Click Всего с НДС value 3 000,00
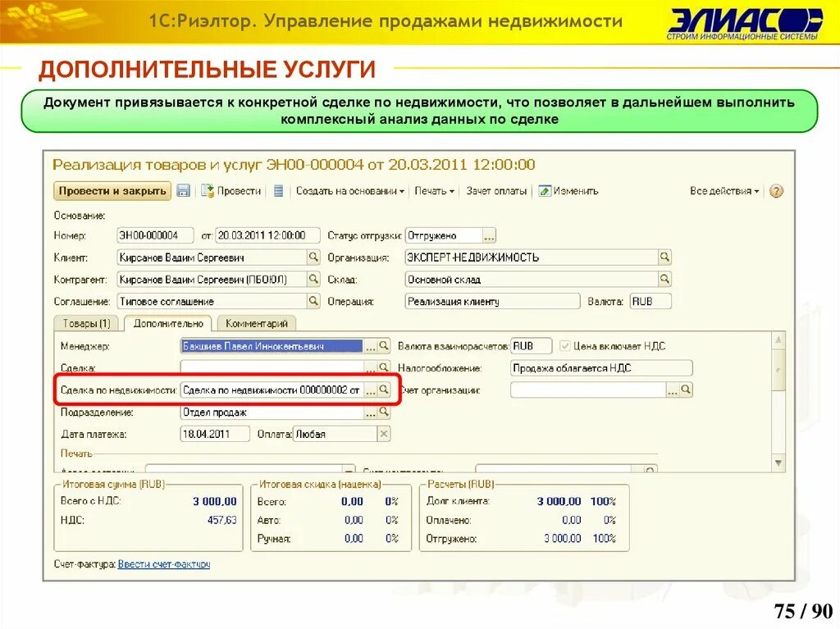The width and height of the screenshot is (840, 629). (215, 502)
